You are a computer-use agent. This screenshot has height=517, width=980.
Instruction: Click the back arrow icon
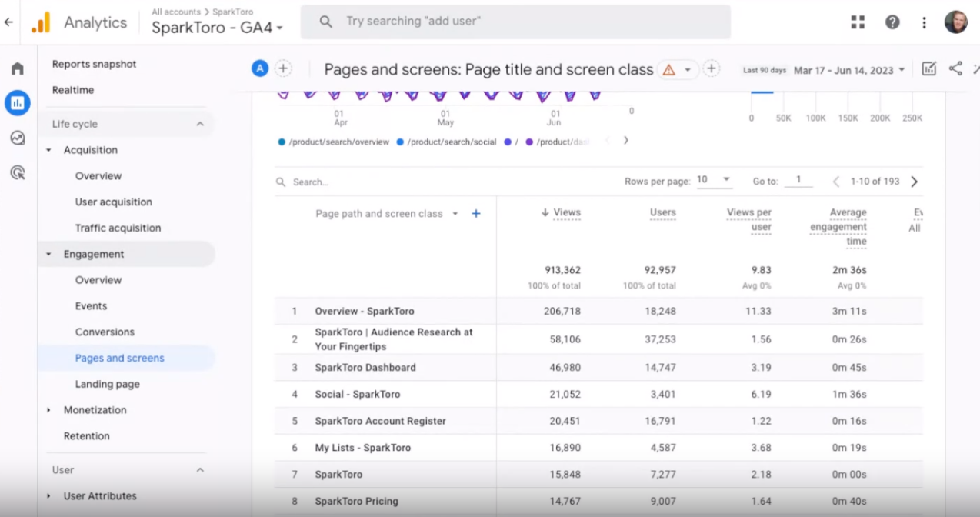point(8,22)
